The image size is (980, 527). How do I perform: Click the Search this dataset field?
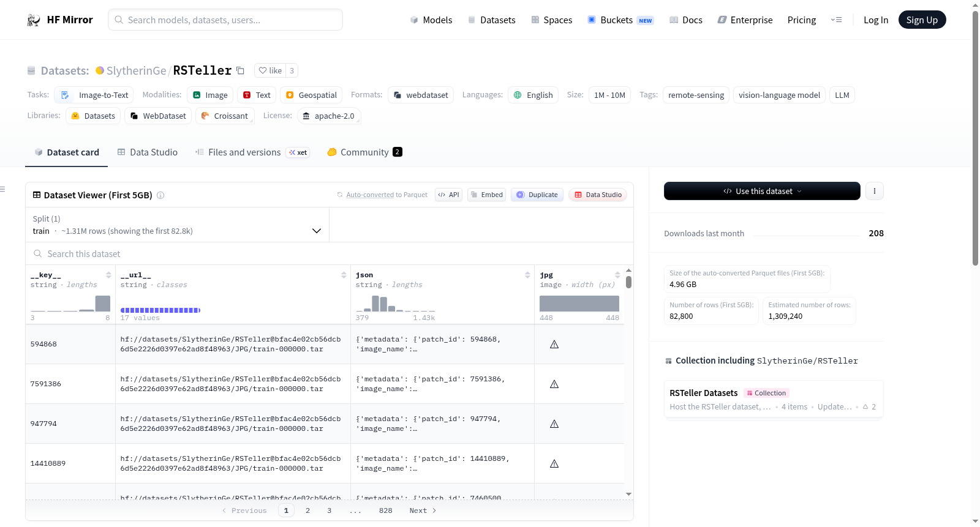pos(330,254)
